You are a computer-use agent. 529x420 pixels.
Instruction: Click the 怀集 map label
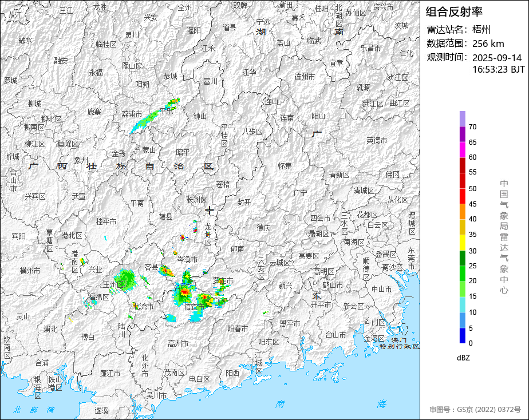(x=285, y=166)
